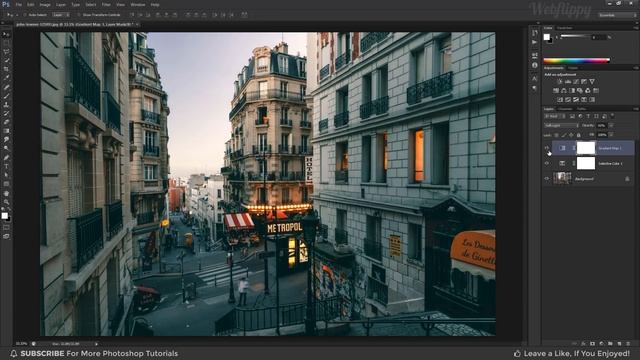The width and height of the screenshot is (640, 360).
Task: Open the Fill slider dropdown arrow
Action: pyautogui.click(x=611, y=135)
